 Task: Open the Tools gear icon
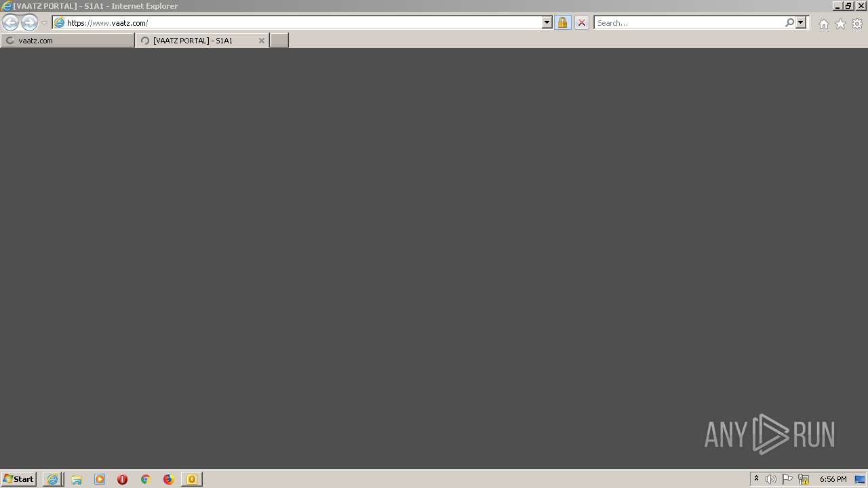[857, 24]
